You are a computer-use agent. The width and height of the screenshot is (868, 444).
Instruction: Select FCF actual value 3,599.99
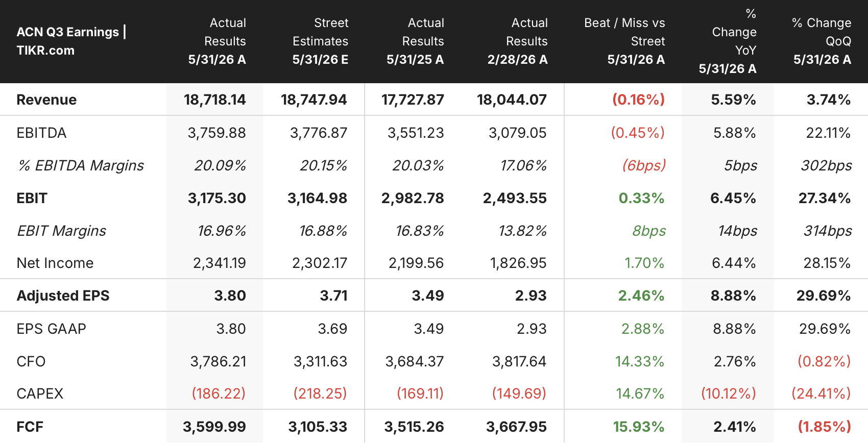click(214, 427)
